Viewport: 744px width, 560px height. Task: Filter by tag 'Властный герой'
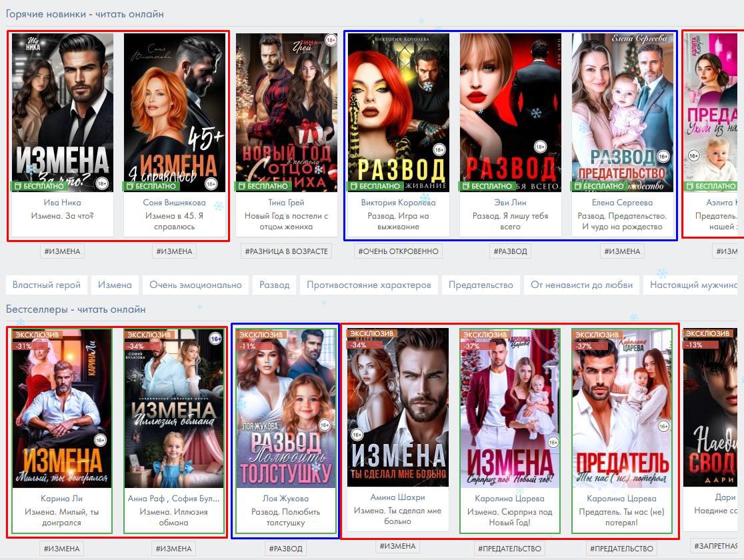click(x=47, y=285)
